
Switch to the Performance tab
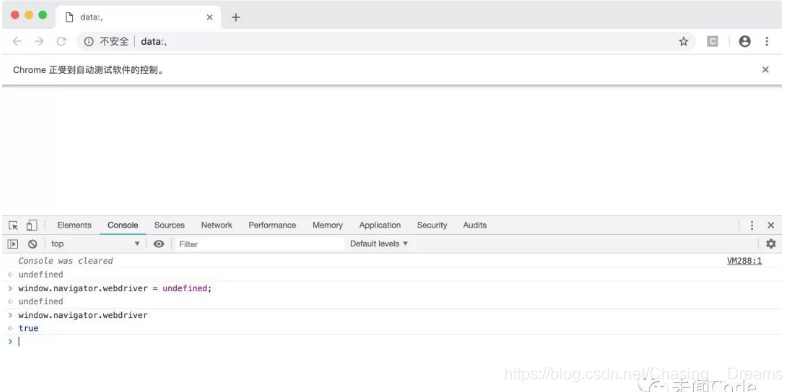tap(272, 225)
